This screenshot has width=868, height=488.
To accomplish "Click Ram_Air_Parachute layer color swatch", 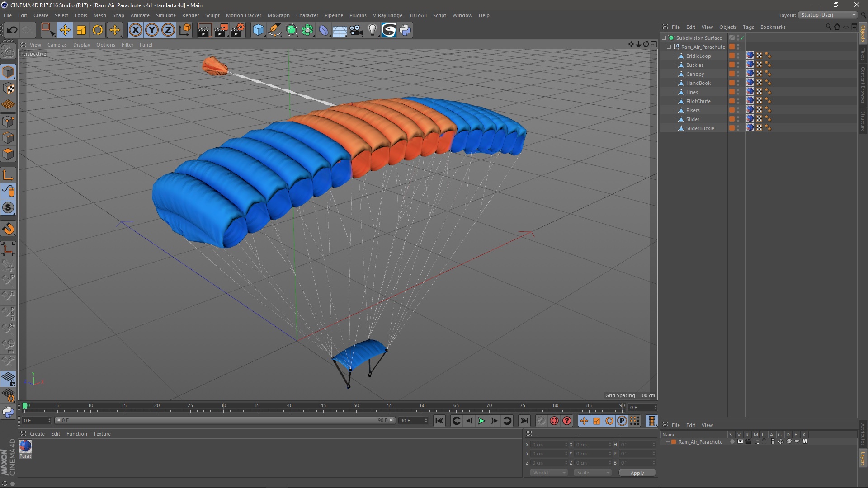I will pyautogui.click(x=674, y=442).
